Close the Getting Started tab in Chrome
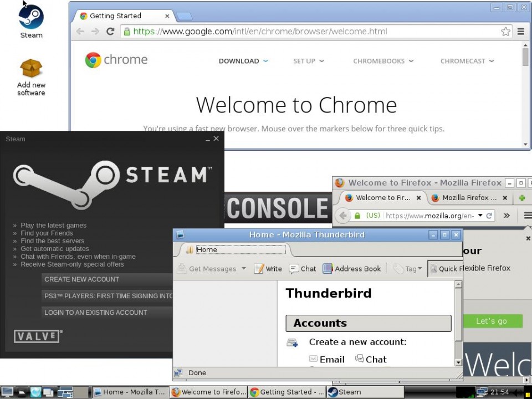This screenshot has width=532, height=399. tap(167, 16)
